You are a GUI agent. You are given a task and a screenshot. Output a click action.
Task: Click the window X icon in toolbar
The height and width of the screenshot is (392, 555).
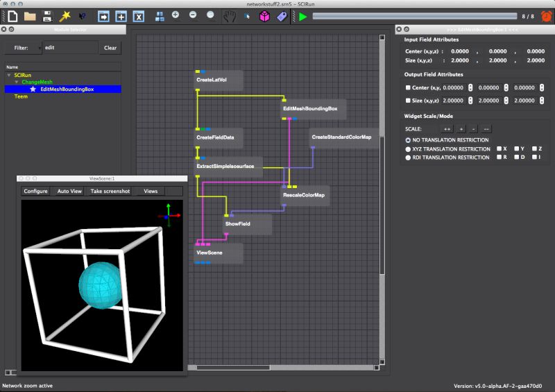[x=139, y=16]
